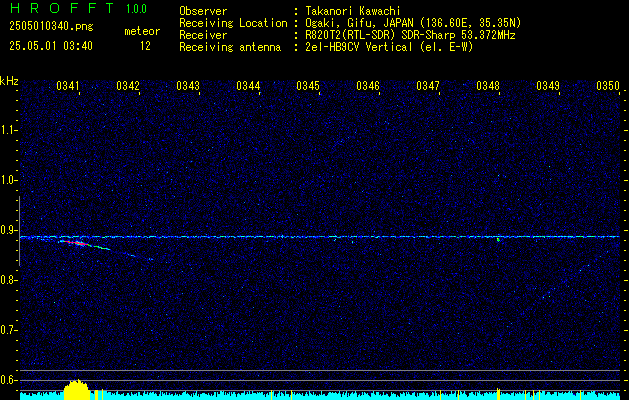Click the Receiving Location label

233,23
